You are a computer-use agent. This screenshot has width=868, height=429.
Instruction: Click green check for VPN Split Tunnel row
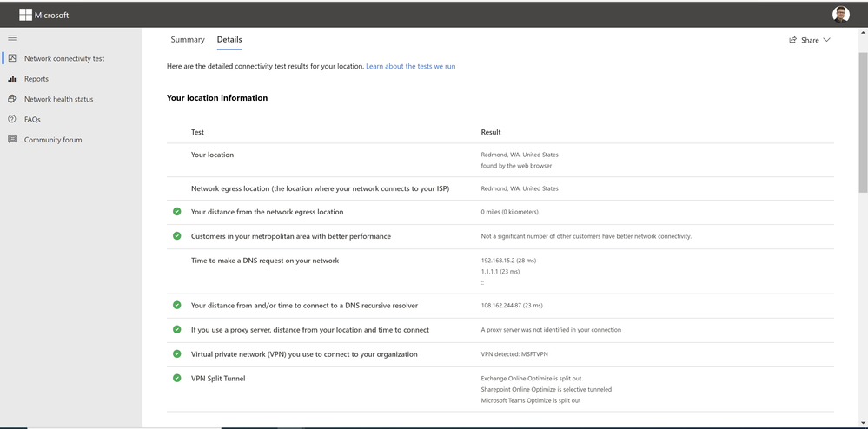176,378
